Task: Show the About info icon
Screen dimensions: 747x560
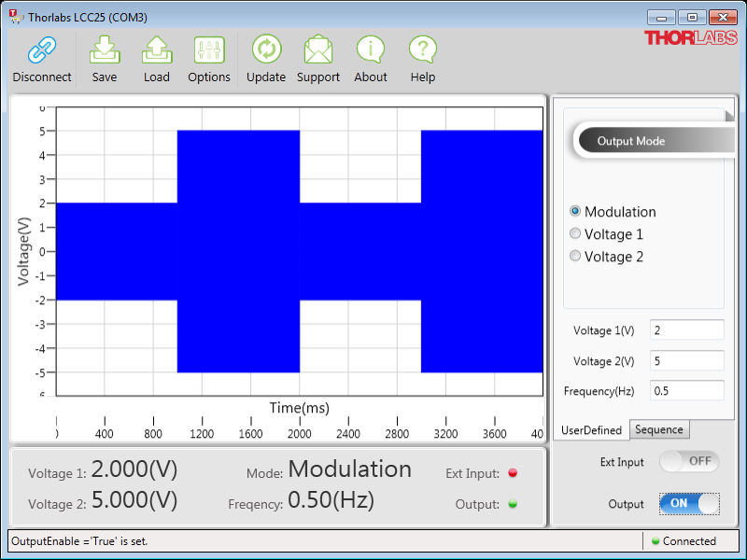Action: coord(371,50)
